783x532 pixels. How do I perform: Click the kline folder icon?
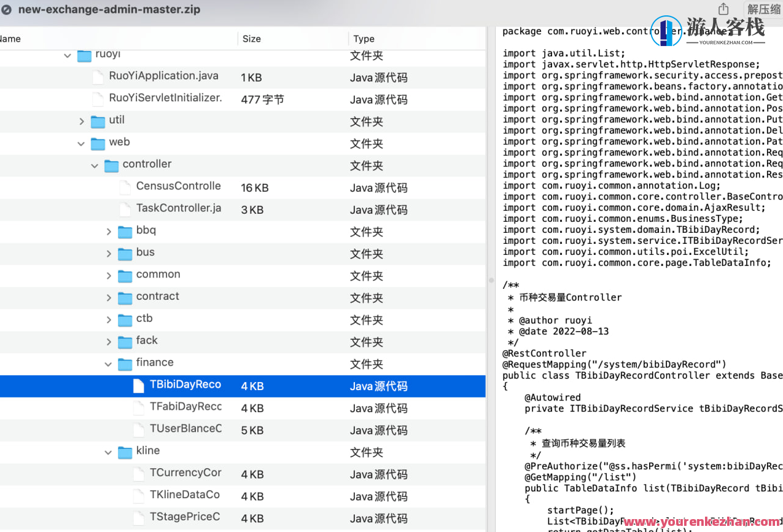125,452
